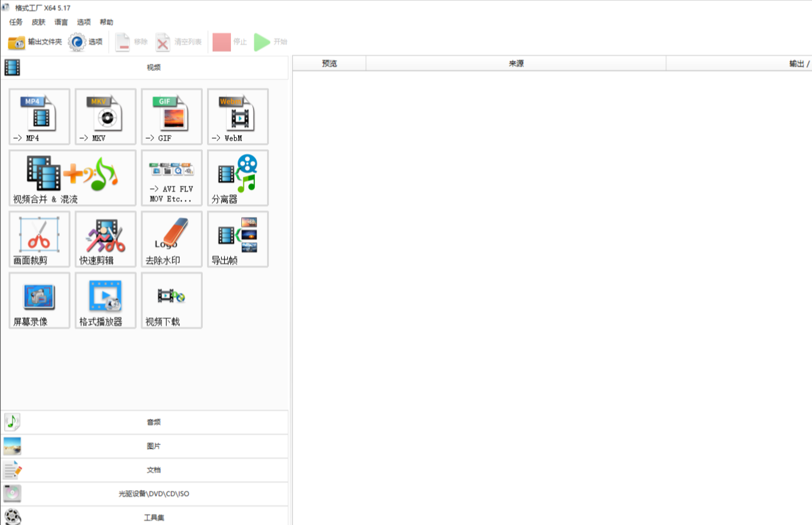This screenshot has height=525, width=812.
Task: Open the 视频下载 downloader
Action: (x=172, y=300)
